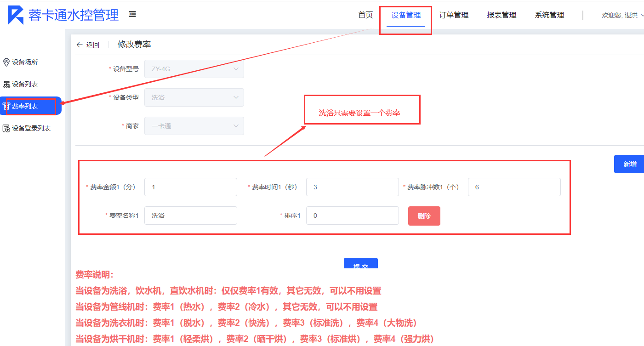Screen dimensions: 644x346
Task: Click the 提交 submit button
Action: (360, 264)
